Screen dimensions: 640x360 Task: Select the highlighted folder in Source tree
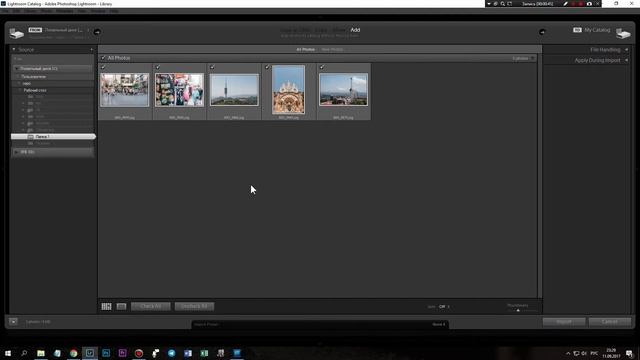pos(53,137)
